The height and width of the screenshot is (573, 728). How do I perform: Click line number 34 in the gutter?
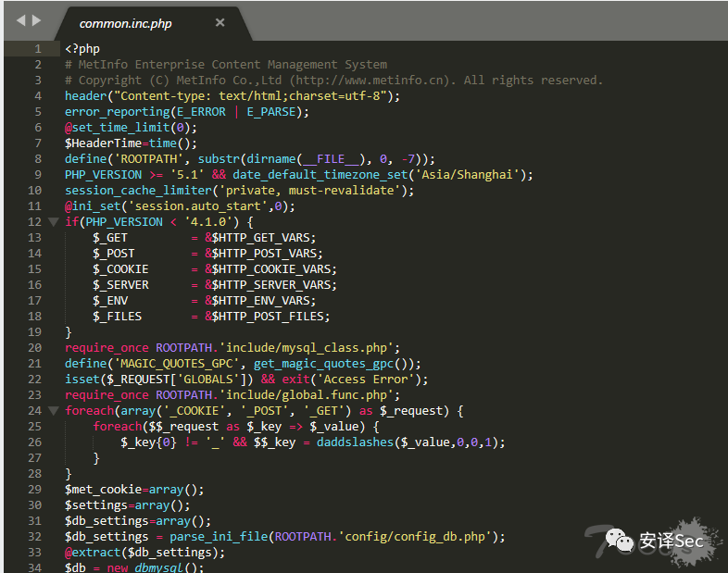[34, 567]
